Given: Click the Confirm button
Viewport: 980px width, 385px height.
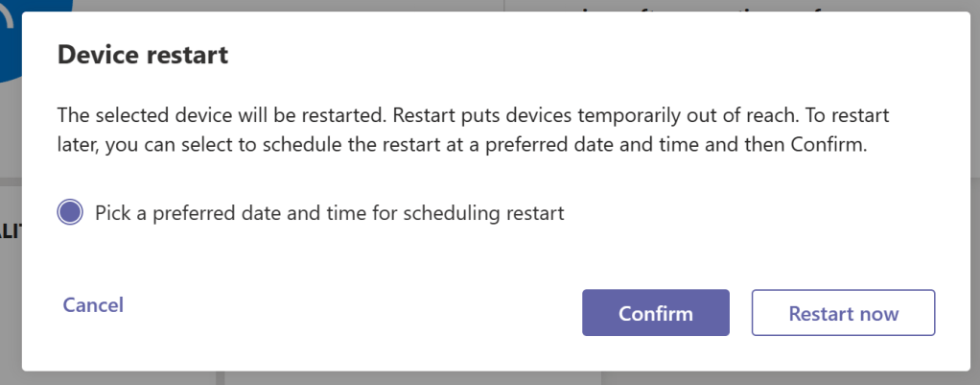Looking at the screenshot, I should pos(655,313).
